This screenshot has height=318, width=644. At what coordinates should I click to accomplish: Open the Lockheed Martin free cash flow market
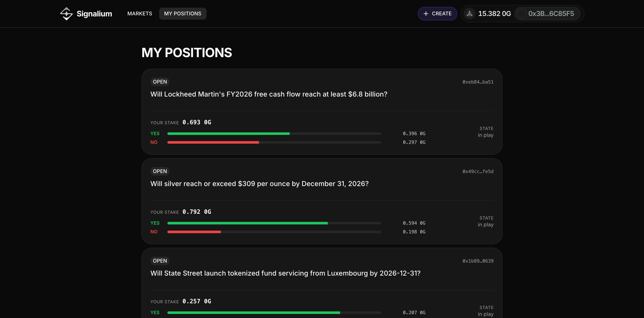[269, 94]
